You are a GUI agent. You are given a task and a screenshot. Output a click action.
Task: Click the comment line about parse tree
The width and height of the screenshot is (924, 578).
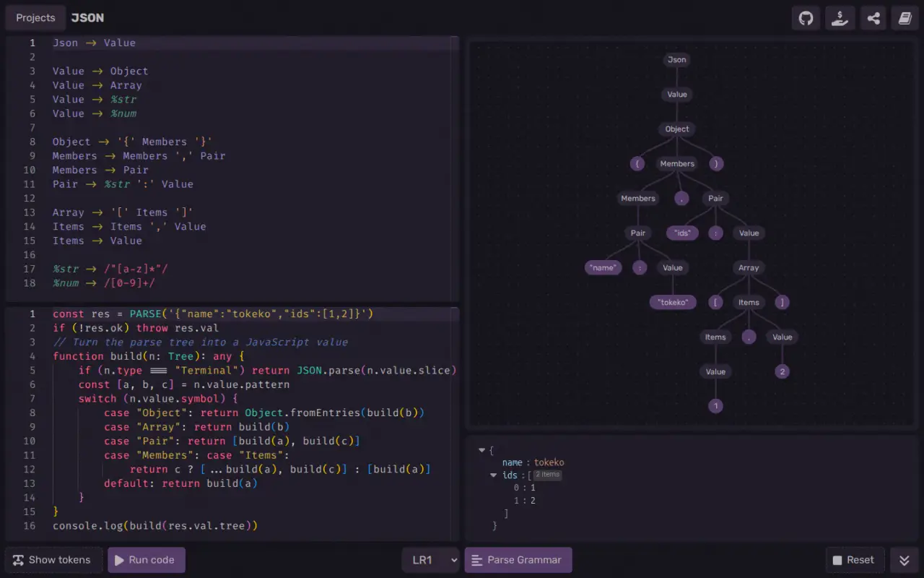coord(200,342)
